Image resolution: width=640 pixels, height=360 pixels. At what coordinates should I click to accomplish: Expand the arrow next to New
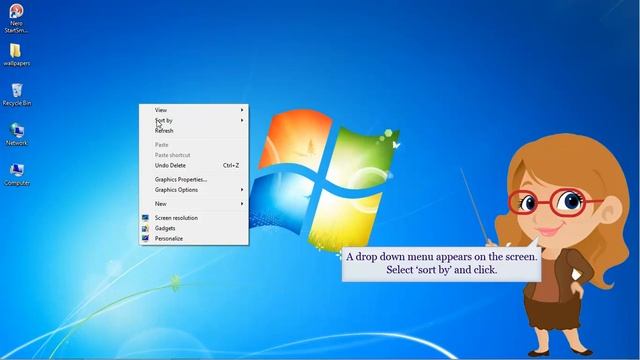242,204
